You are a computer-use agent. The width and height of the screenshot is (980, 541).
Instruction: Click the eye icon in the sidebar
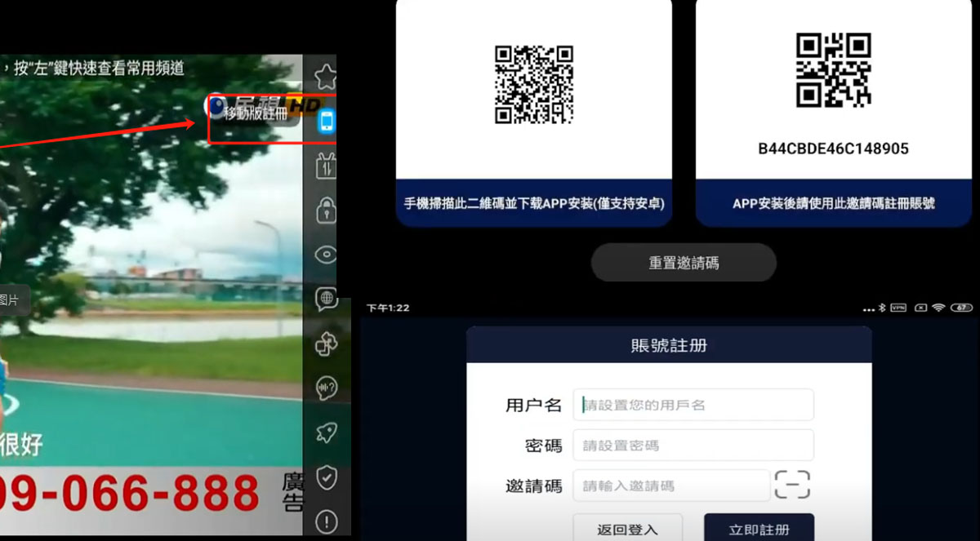pyautogui.click(x=326, y=255)
